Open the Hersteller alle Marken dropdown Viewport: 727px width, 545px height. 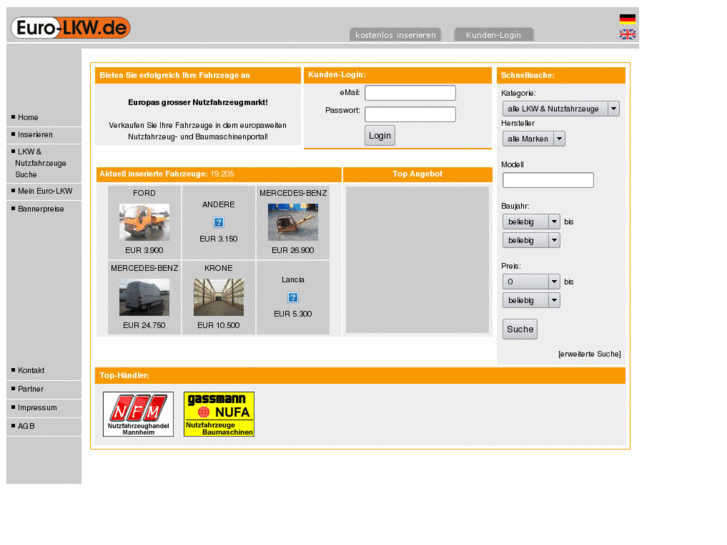533,139
